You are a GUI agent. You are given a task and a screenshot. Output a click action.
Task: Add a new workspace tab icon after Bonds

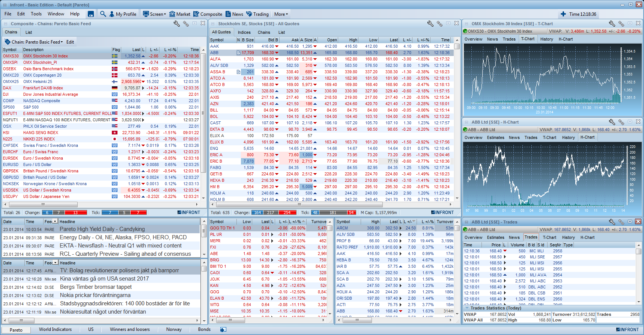point(223,329)
